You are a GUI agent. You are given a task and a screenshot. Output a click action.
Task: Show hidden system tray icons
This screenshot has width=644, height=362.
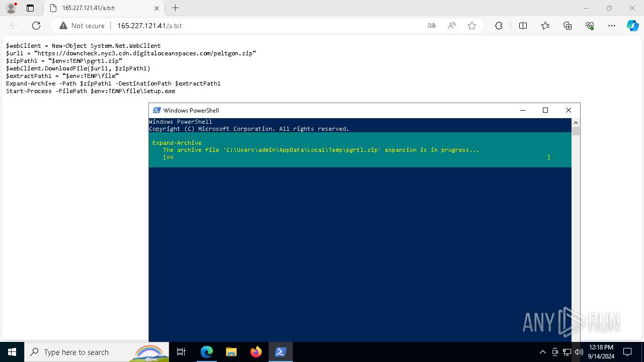pyautogui.click(x=542, y=352)
